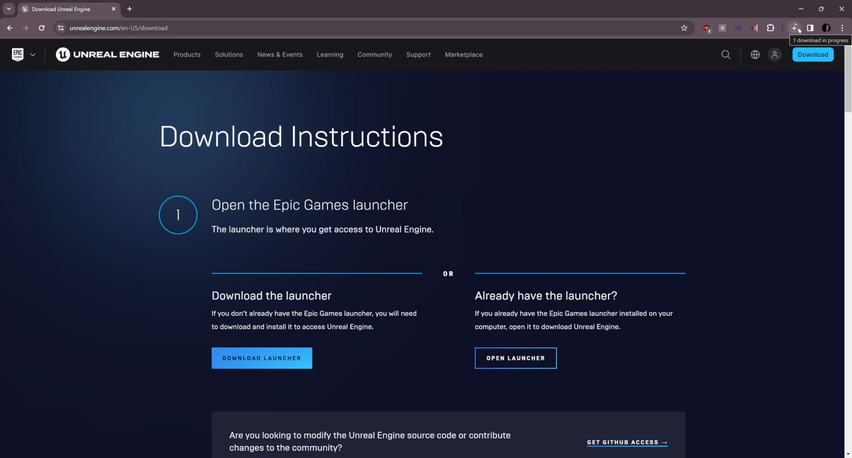Viewport: 852px width, 458px height.
Task: Click the 'Download the launcher' heading text
Action: click(271, 296)
